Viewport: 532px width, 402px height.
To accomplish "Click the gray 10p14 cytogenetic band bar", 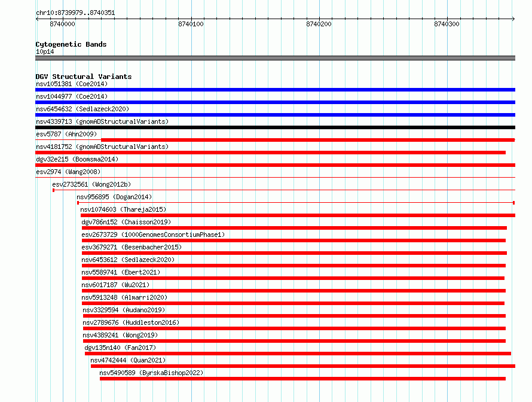I will tap(275, 58).
